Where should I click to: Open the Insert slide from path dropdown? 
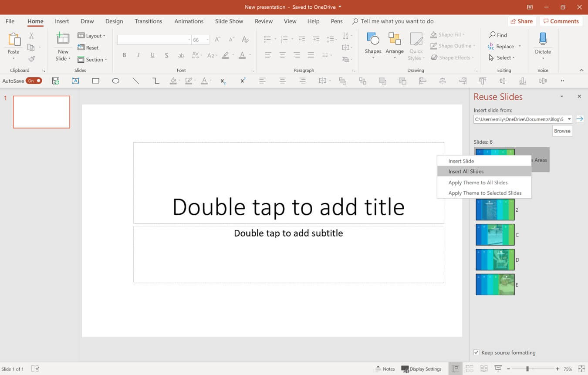569,119
